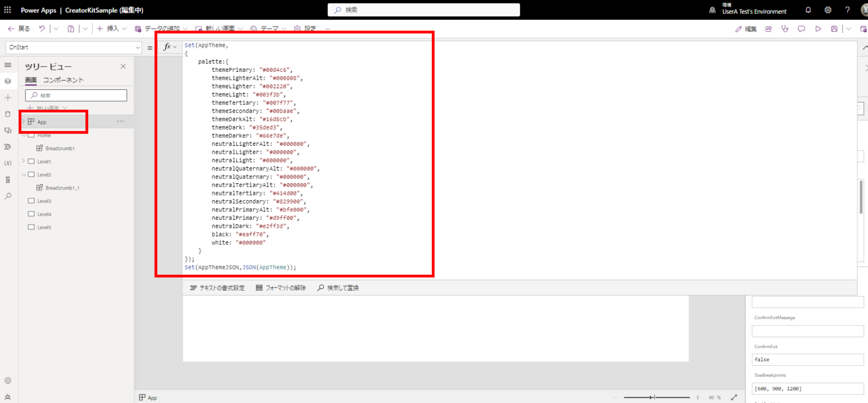Run App checker using the stethoscope icon
Viewport: 868px width, 403px height.
click(x=785, y=28)
